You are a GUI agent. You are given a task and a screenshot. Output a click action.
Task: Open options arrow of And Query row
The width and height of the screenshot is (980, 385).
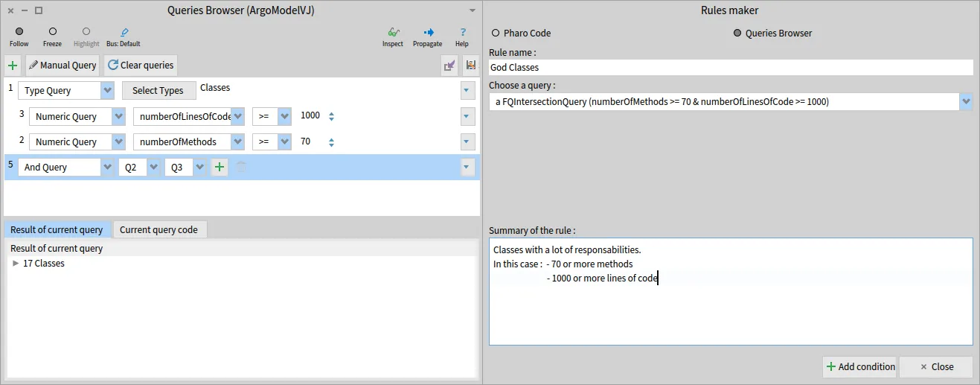(x=467, y=168)
